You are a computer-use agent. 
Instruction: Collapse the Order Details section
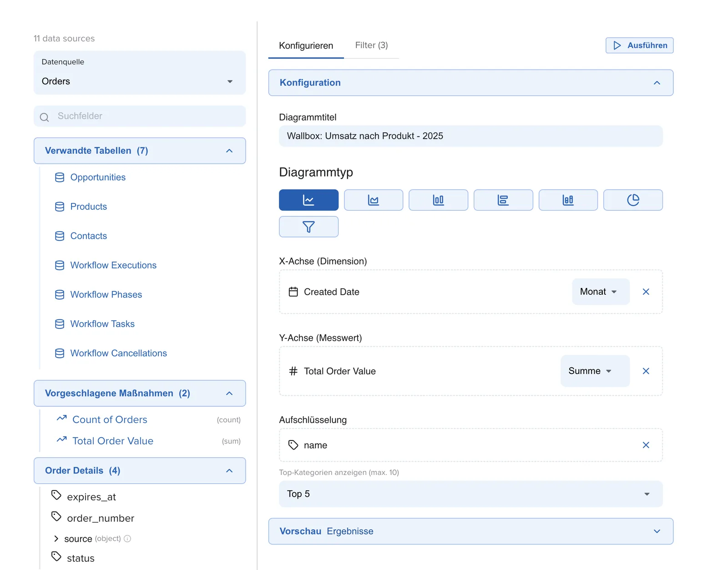coord(140,470)
